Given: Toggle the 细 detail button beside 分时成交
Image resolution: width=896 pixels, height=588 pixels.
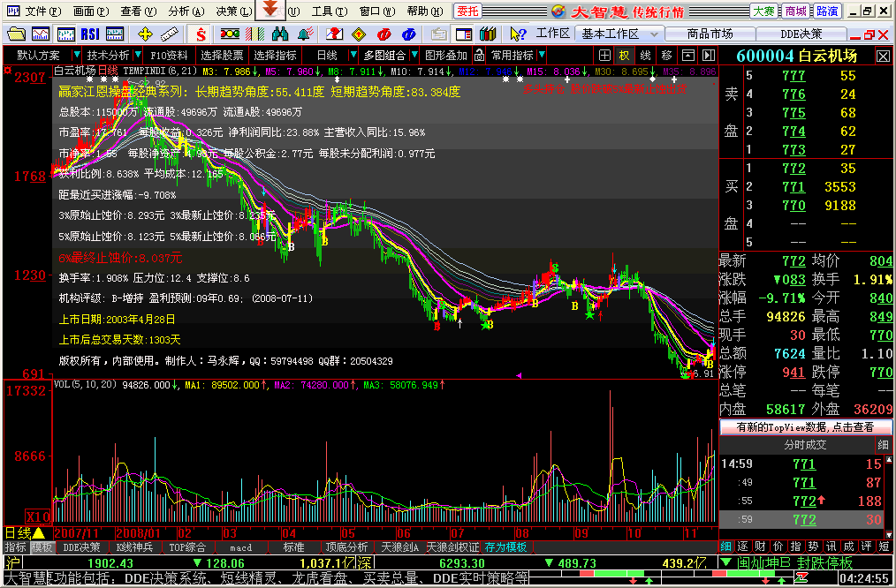Looking at the screenshot, I should click(883, 445).
